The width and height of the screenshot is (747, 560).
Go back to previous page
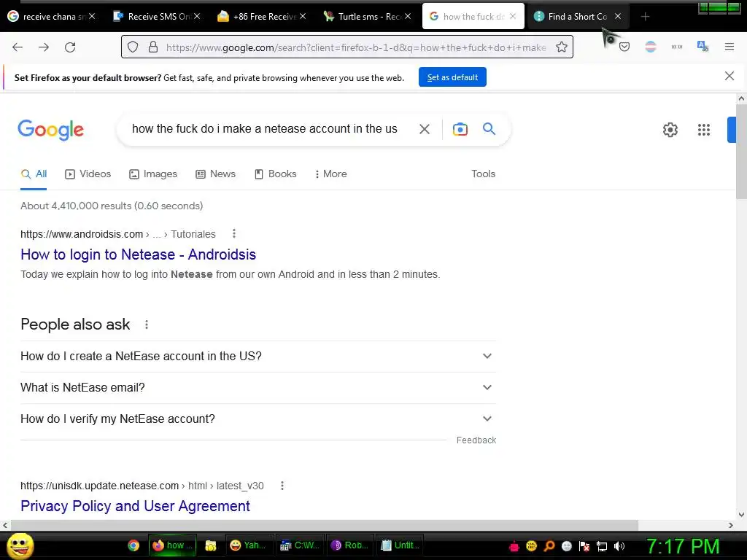coord(18,47)
